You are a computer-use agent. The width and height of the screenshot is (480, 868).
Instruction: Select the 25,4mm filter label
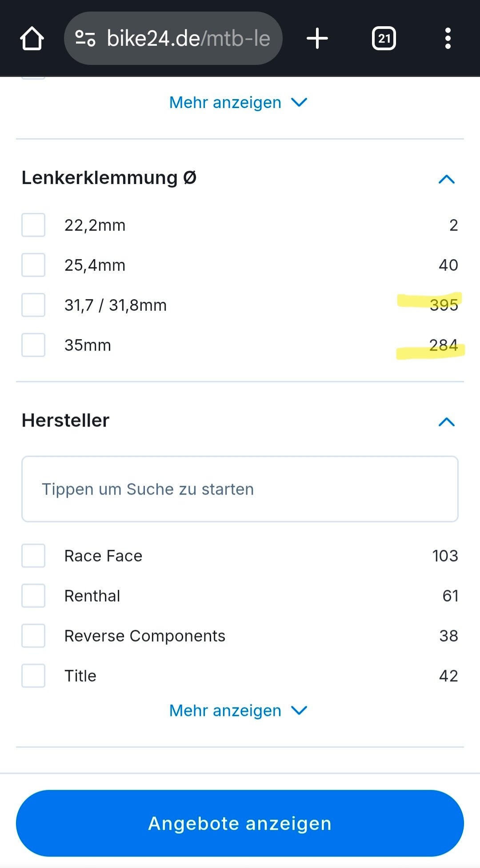pos(95,265)
